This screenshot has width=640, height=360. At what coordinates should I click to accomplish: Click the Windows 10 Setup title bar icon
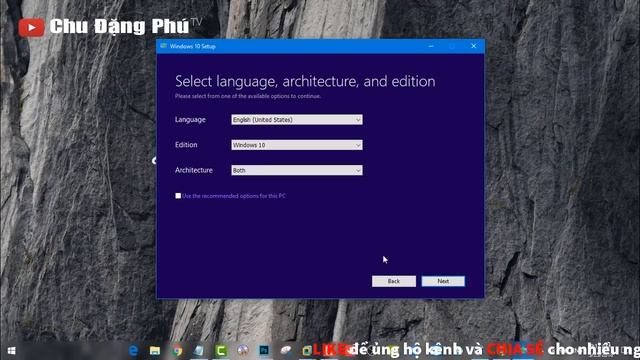point(164,46)
